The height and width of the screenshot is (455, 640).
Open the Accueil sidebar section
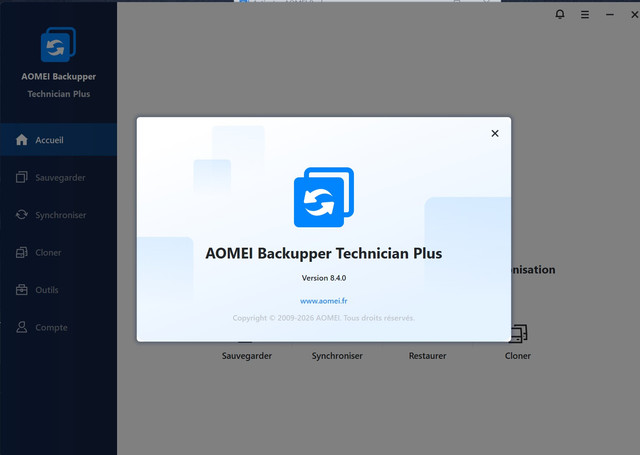58,140
